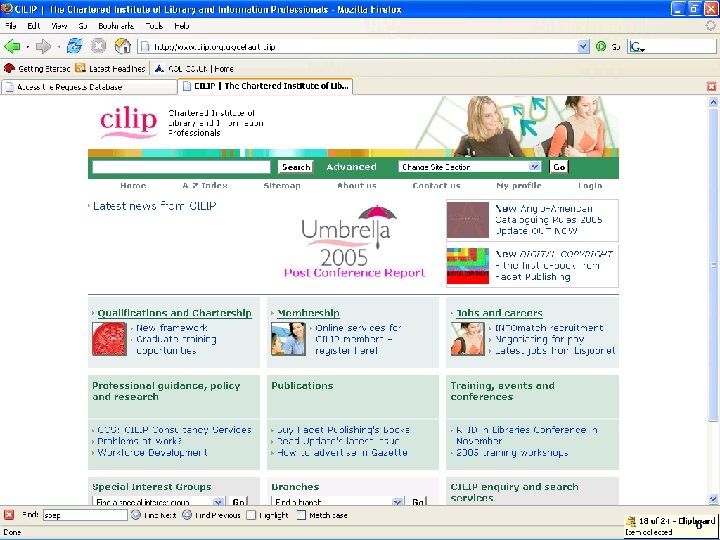Image resolution: width=720 pixels, height=540 pixels.
Task: Select the CILIP Chartered Institute tab
Action: tap(265, 86)
